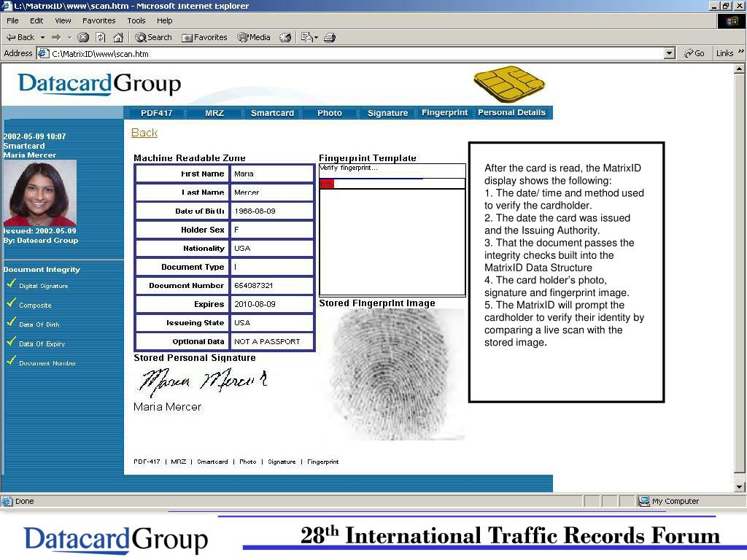Follow the underlined Back link on the page
747x560 pixels.
coord(144,133)
